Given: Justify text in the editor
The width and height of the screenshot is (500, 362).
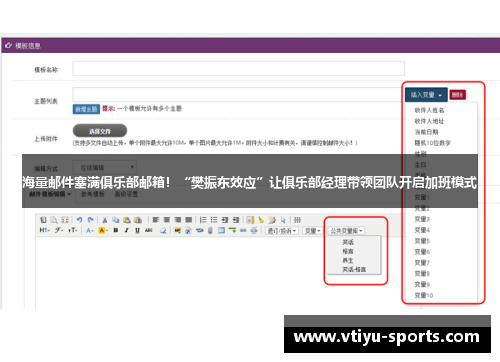Looking at the screenshot, I should click(x=188, y=220).
